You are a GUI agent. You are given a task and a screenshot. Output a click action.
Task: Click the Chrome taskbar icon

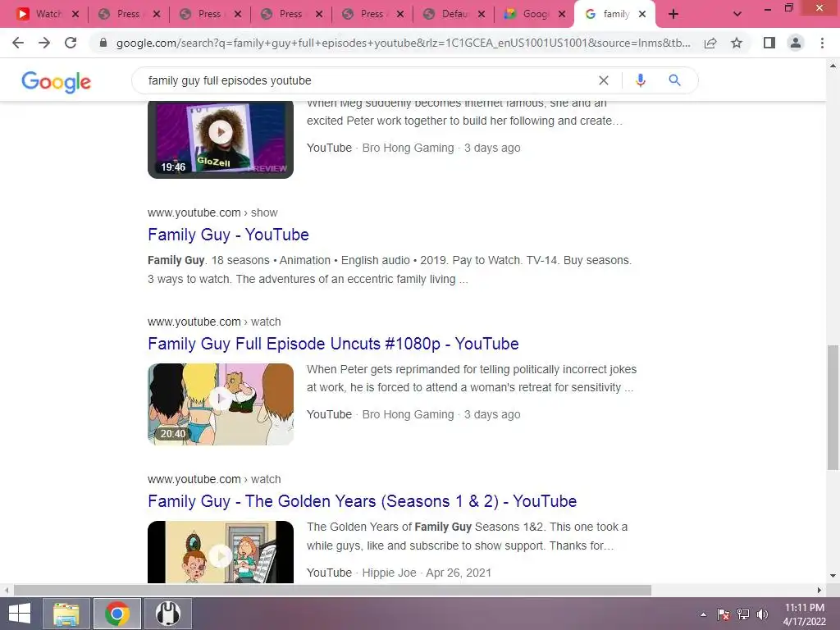click(x=116, y=614)
